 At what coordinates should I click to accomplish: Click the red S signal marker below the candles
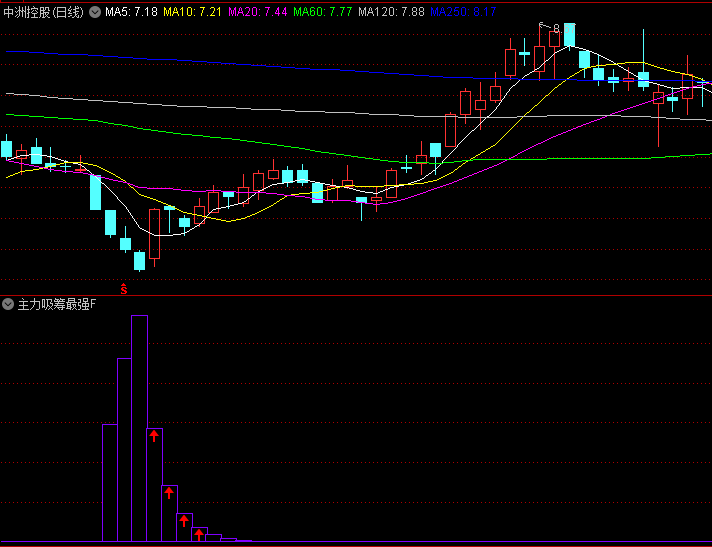click(x=125, y=289)
